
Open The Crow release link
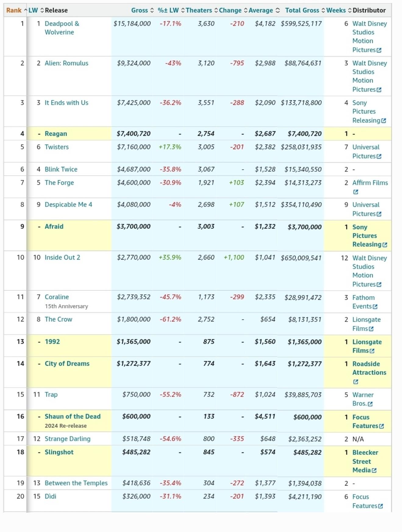pyautogui.click(x=59, y=319)
